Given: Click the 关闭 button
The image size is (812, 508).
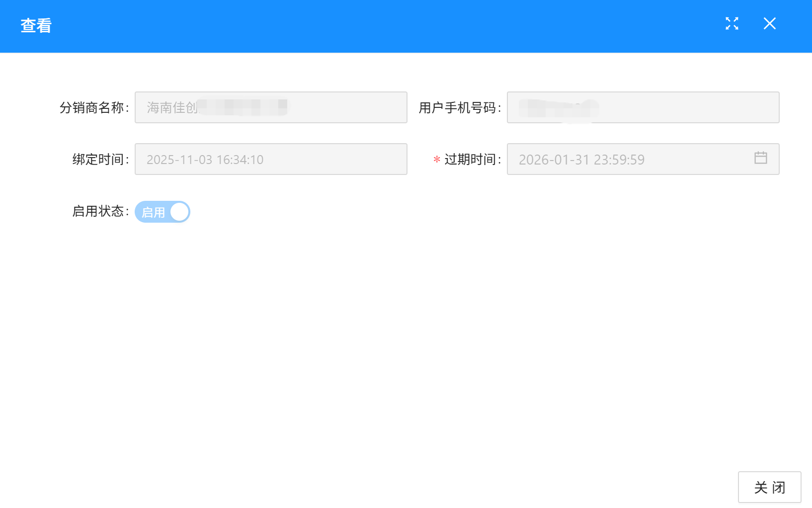Looking at the screenshot, I should 769,487.
